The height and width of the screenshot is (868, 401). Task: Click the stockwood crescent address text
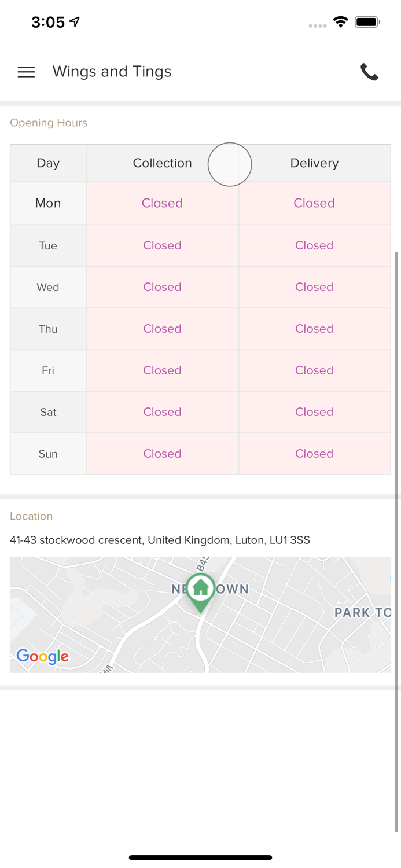[x=160, y=540]
